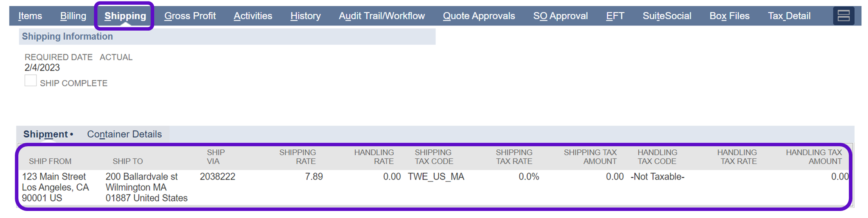This screenshot has height=218, width=868.
Task: Click the tab layout toggle icon
Action: point(843,16)
